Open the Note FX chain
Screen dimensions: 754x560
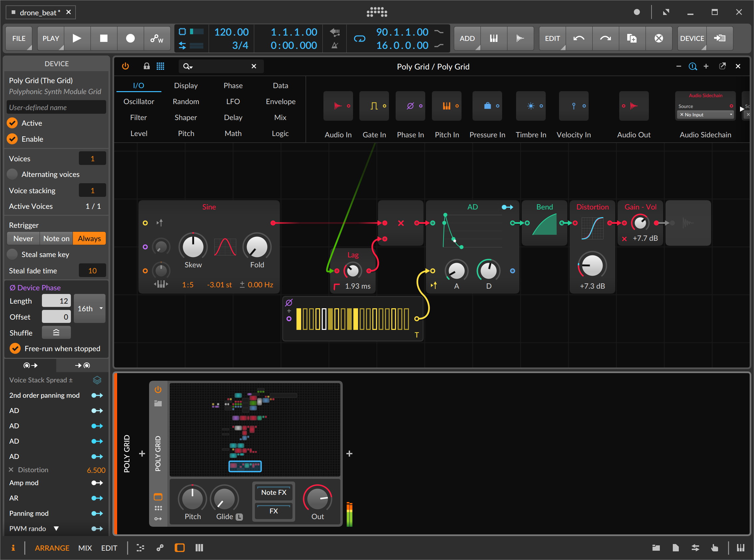(x=274, y=492)
